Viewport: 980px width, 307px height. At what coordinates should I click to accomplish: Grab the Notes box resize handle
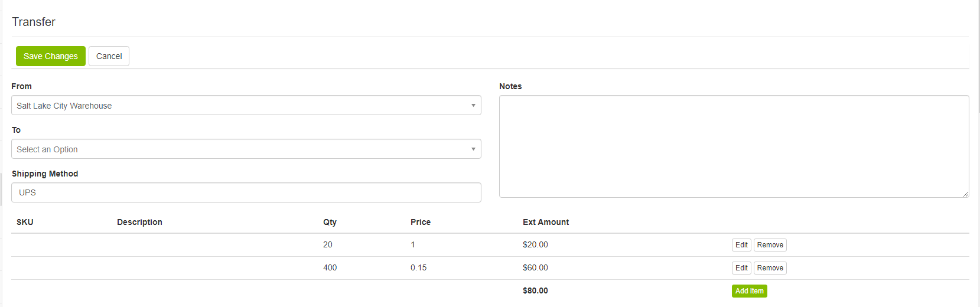965,194
